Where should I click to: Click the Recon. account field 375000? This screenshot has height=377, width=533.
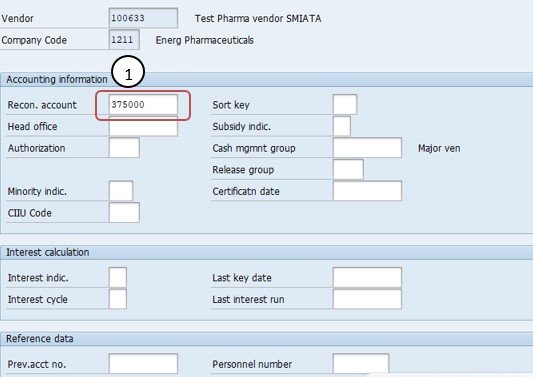[143, 105]
